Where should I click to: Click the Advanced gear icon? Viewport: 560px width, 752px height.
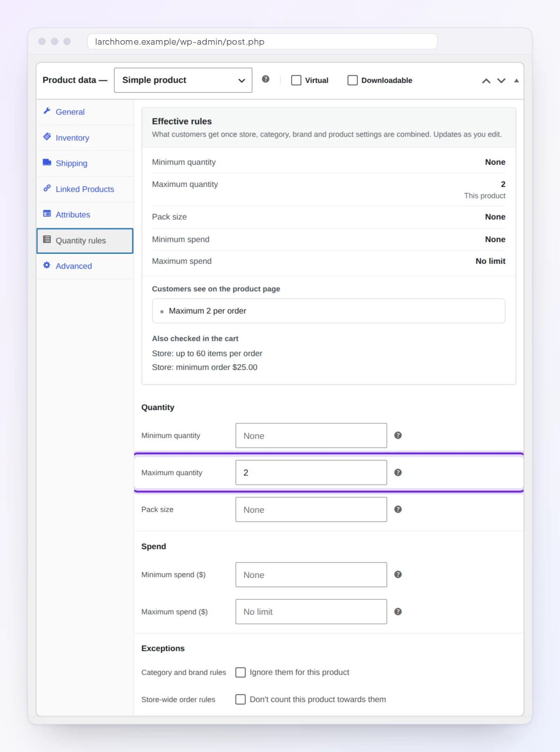47,265
